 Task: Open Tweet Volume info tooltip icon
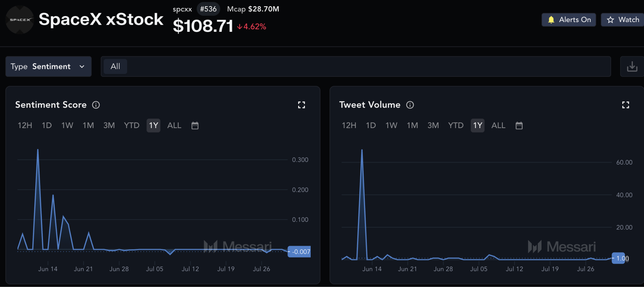[410, 105]
